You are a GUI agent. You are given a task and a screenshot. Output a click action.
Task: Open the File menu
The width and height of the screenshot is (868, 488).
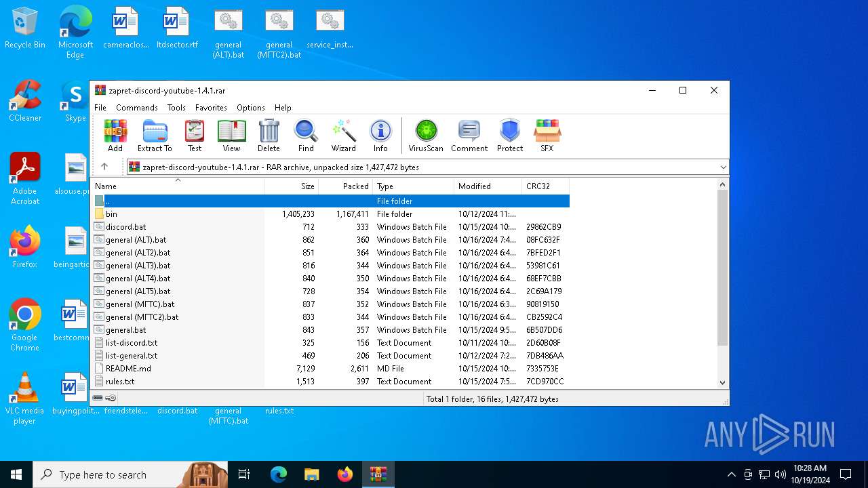coord(100,107)
